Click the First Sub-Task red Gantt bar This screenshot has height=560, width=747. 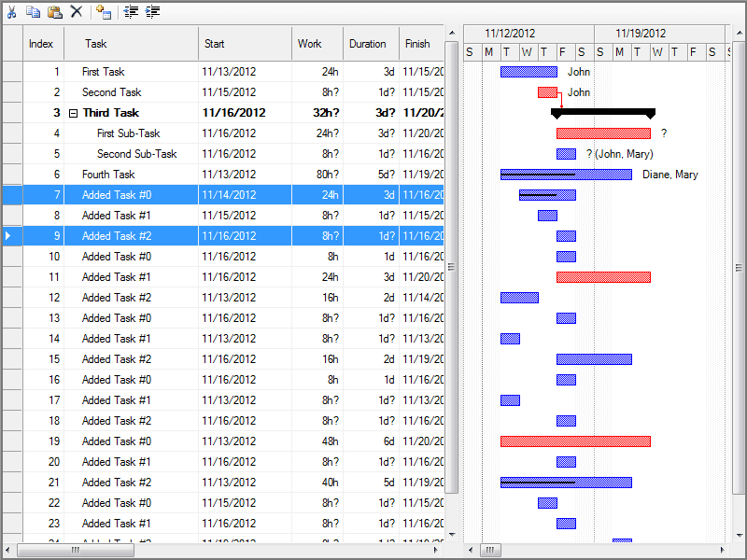click(603, 133)
